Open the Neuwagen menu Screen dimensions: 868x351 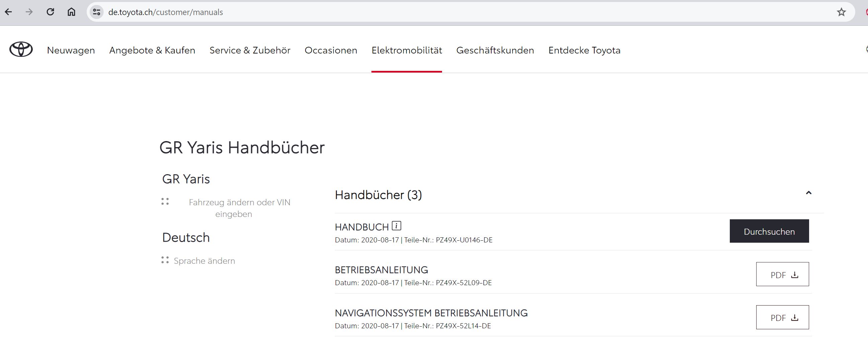[x=71, y=50]
